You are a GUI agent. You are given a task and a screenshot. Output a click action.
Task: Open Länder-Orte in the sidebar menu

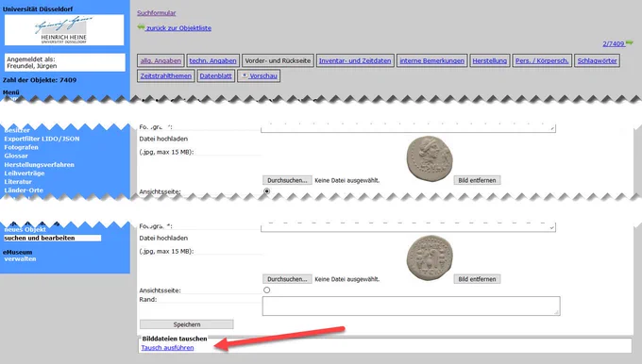[x=24, y=190]
